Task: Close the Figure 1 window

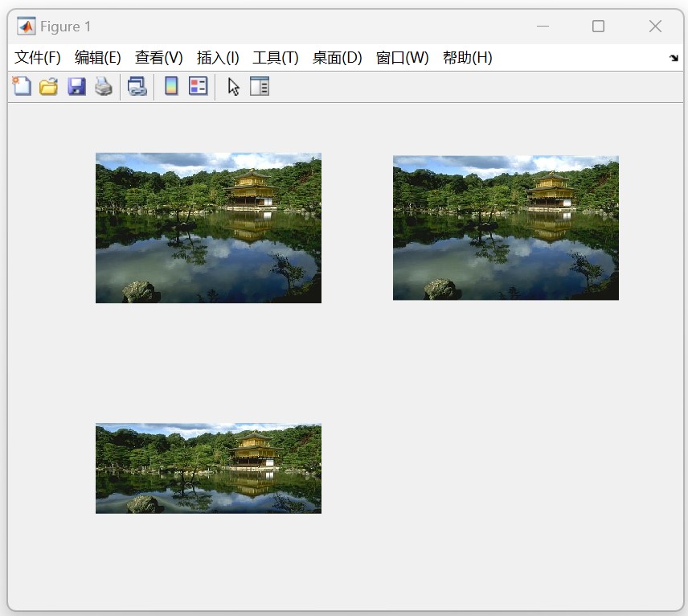Action: 655,27
